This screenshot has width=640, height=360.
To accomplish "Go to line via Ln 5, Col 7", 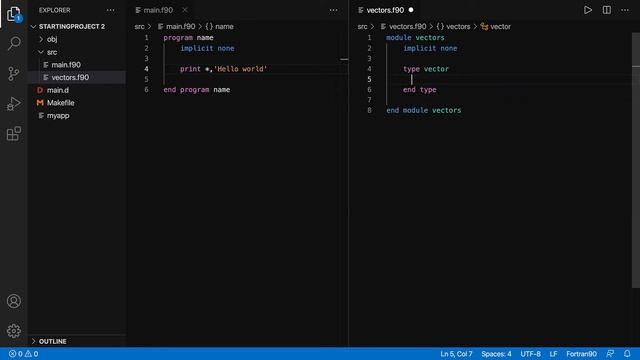I will 456,353.
